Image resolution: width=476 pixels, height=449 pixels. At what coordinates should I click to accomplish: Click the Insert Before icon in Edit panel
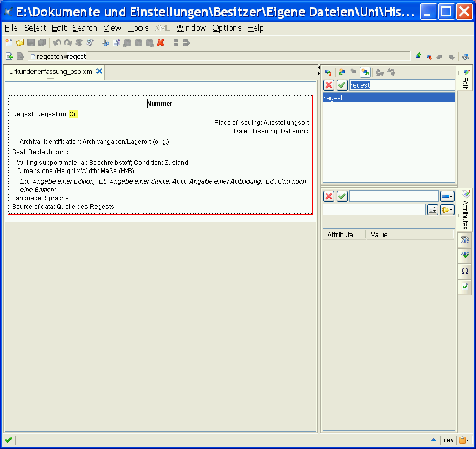(342, 72)
